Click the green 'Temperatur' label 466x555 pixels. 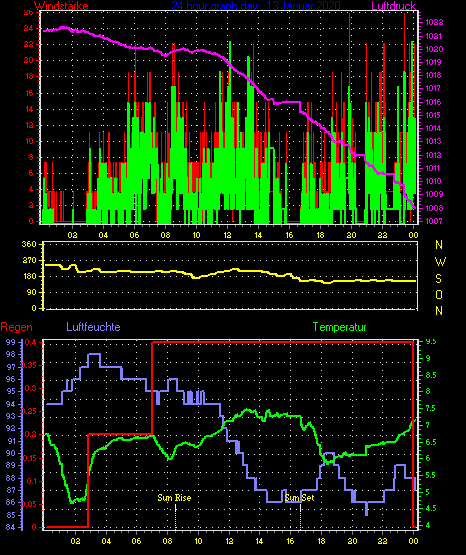tap(339, 327)
